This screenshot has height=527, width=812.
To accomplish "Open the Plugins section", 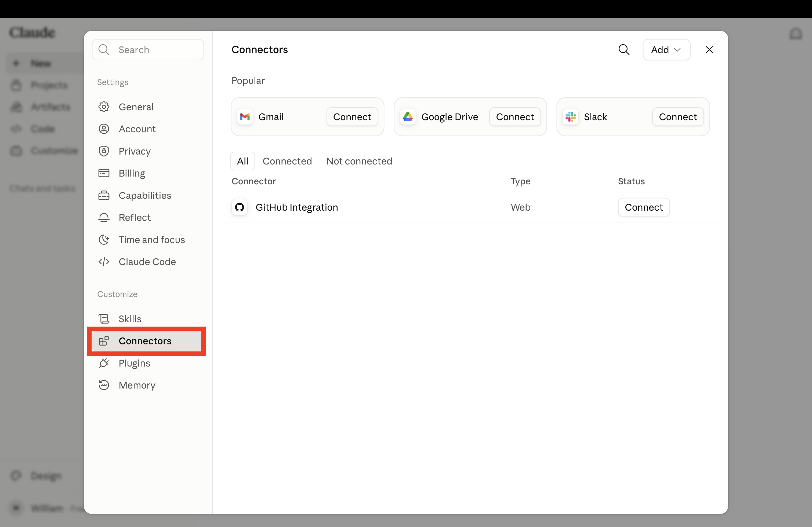I will tap(148, 363).
